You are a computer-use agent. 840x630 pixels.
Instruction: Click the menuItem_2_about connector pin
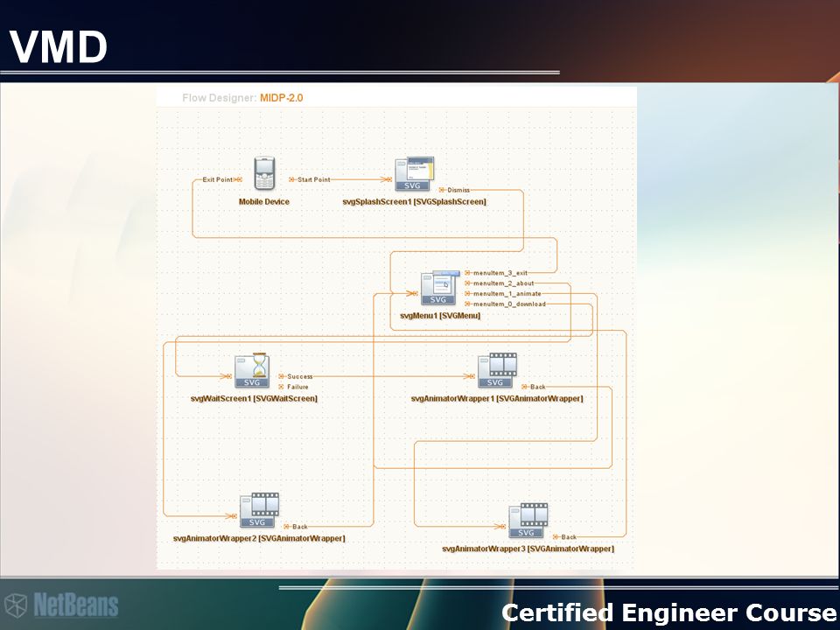click(467, 283)
